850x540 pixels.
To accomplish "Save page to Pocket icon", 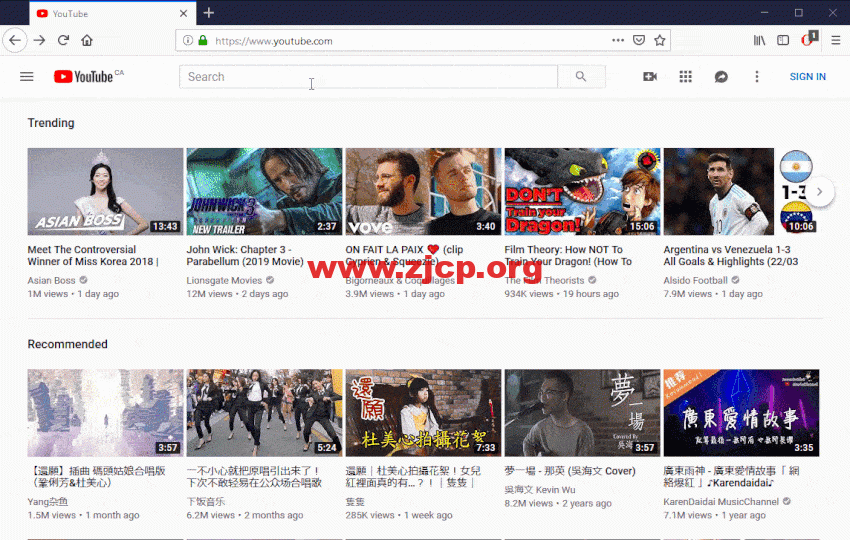I will pyautogui.click(x=639, y=41).
